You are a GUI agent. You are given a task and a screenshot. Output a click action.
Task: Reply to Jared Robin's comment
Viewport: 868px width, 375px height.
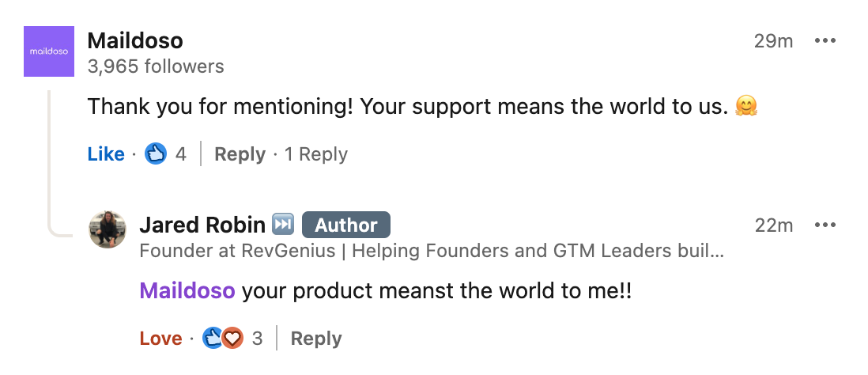[x=316, y=339]
